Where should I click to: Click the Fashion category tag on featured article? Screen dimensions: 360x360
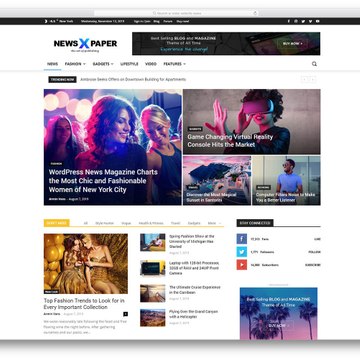56,164
